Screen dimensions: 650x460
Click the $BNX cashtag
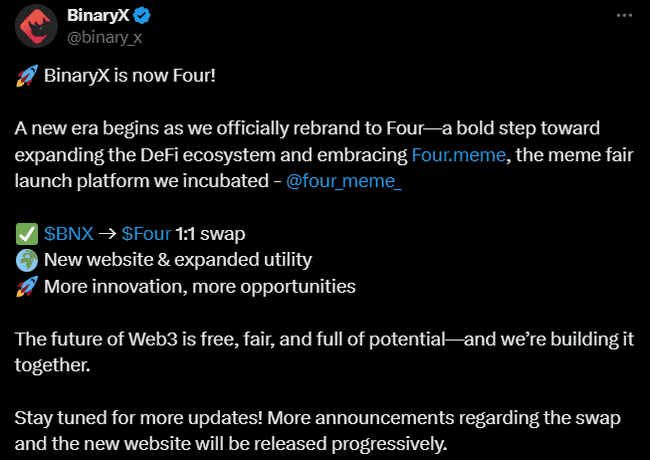click(69, 234)
